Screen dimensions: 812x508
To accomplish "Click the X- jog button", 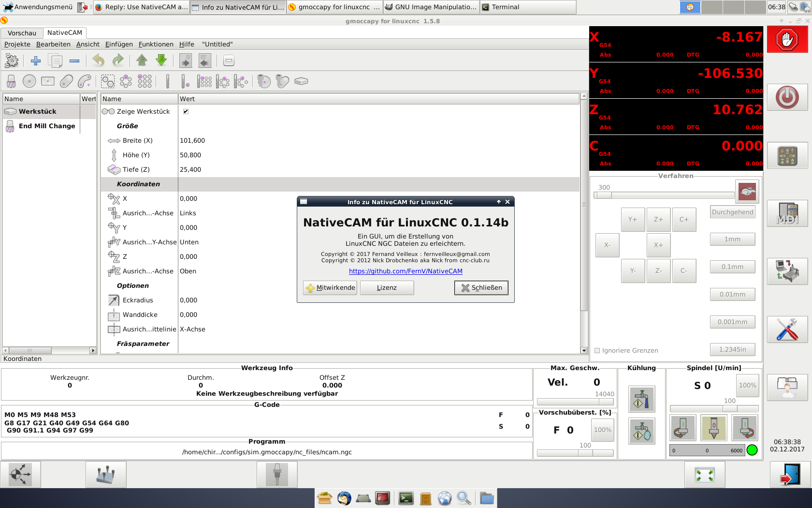I will click(x=608, y=245).
